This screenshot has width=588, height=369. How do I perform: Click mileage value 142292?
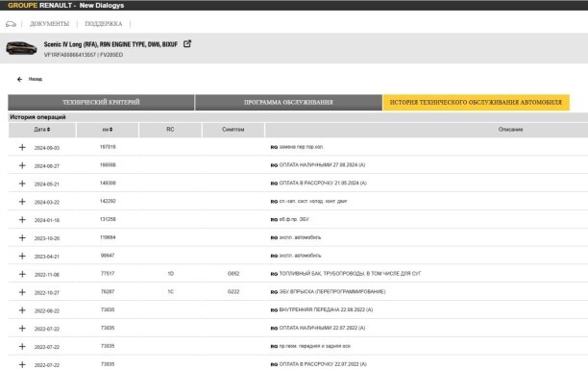point(108,201)
